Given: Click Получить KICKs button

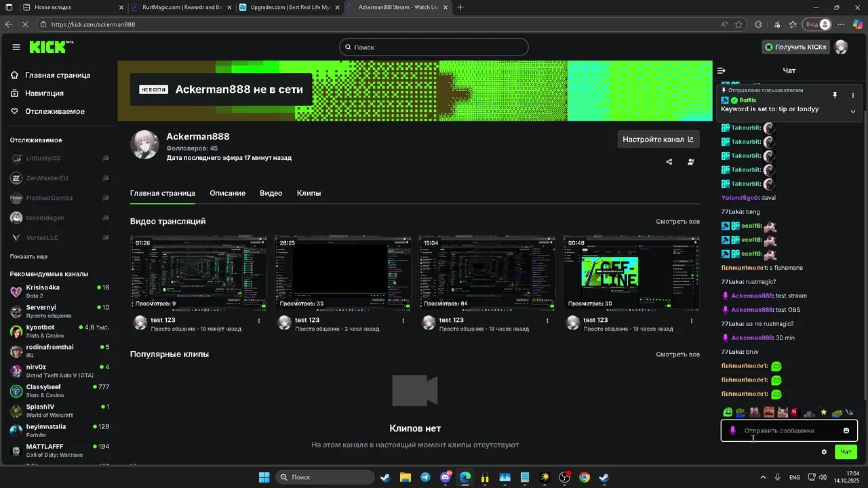Looking at the screenshot, I should pos(796,47).
